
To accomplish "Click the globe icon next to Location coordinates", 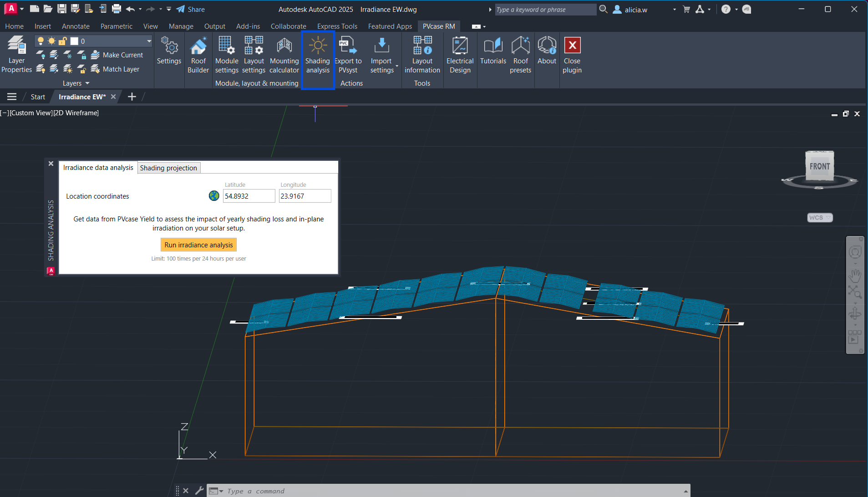I will coord(214,196).
